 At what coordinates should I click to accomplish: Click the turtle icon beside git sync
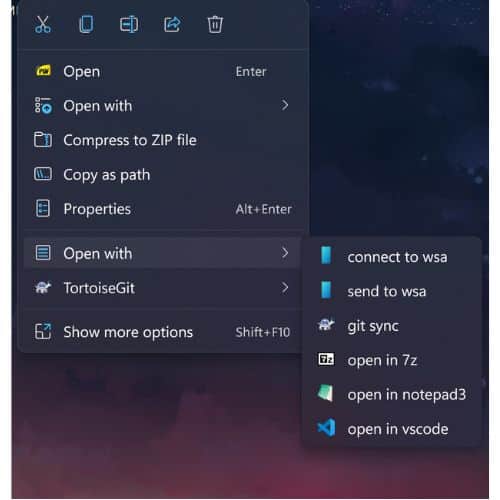[x=326, y=324]
